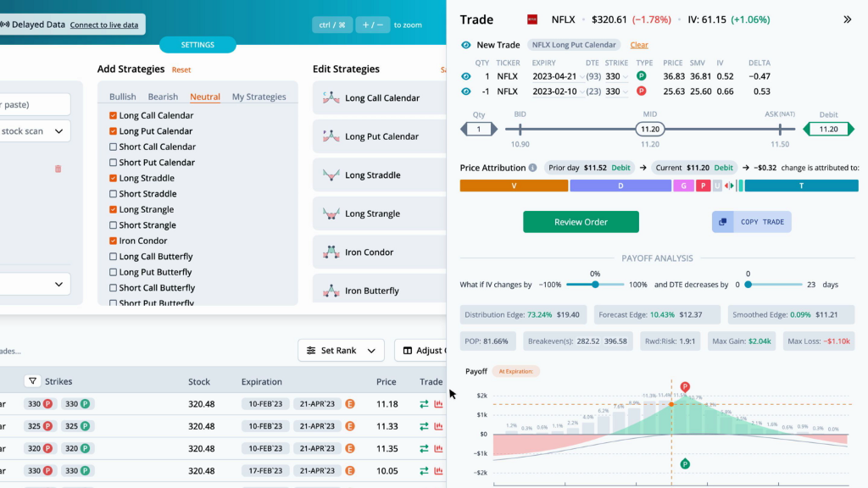Screen dimensions: 868x488
Task: Toggle the eye icon beside New Trade
Action: click(466, 45)
